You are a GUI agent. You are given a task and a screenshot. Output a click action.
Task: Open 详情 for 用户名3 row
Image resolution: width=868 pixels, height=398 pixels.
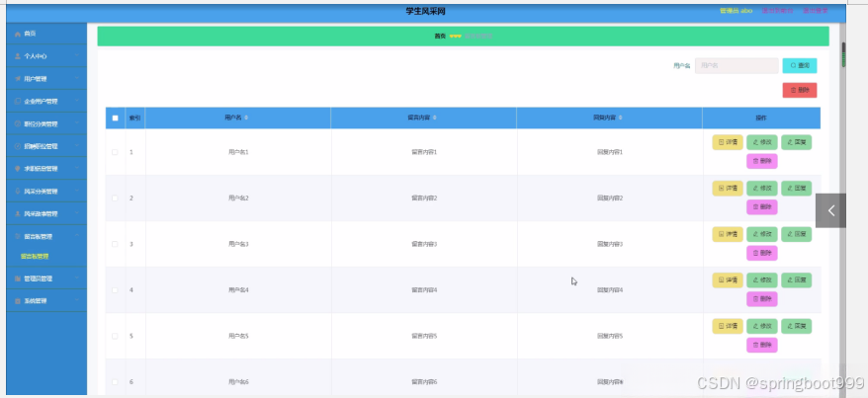(x=728, y=234)
